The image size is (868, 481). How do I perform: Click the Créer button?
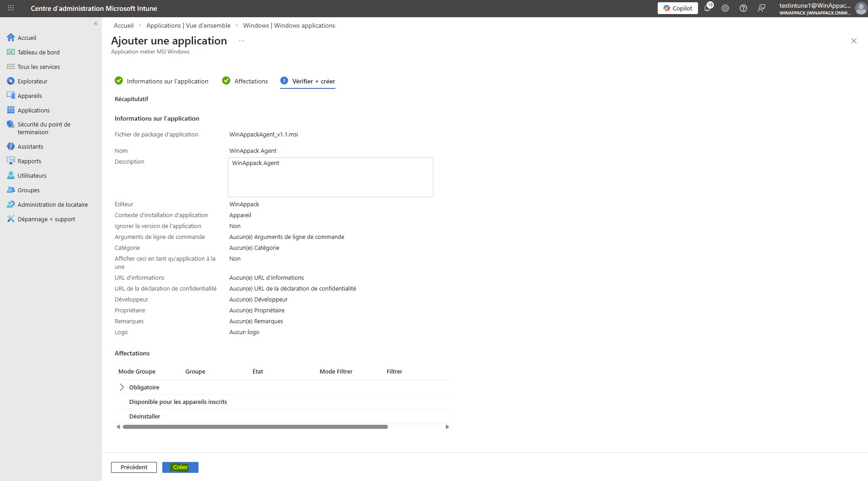pyautogui.click(x=180, y=467)
